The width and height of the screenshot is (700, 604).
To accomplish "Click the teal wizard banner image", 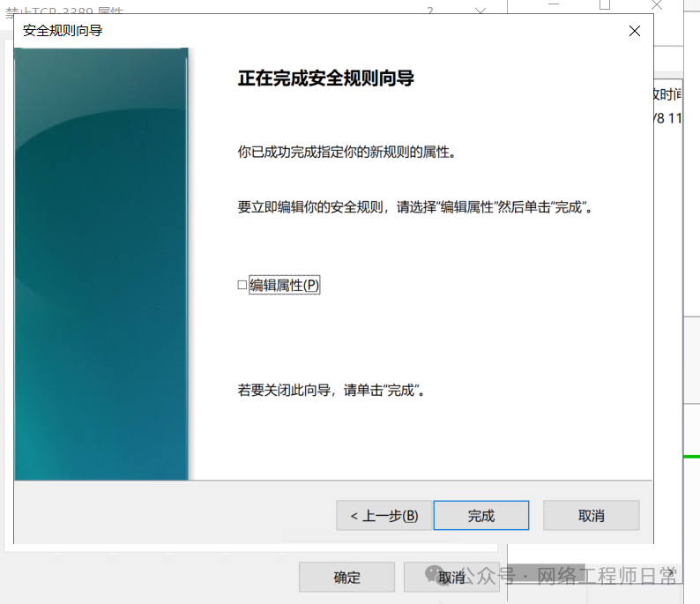I will tap(101, 265).
